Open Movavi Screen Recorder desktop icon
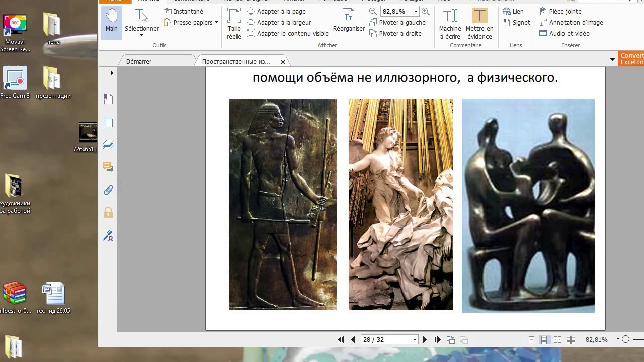Image resolution: width=644 pixels, height=362 pixels. pyautogui.click(x=15, y=33)
